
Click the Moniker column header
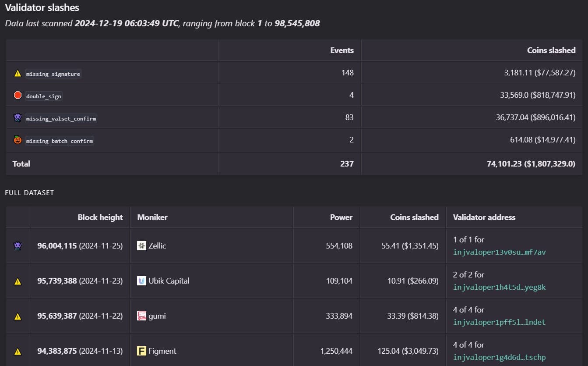pos(152,217)
